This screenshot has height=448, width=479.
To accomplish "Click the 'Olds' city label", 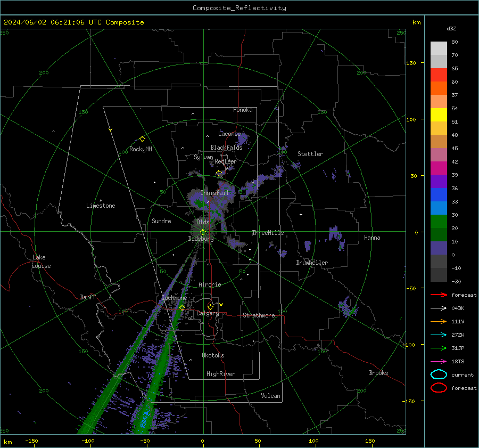I will coord(203,222).
